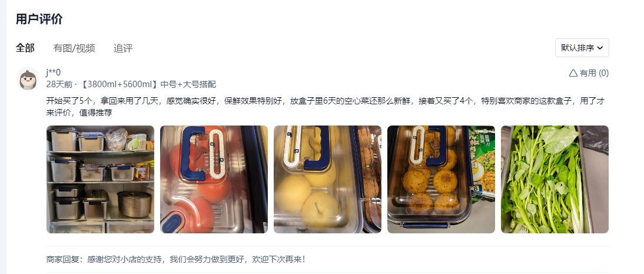The height and width of the screenshot is (274, 644).
Task: Click the 用户评价 section heading
Action: (x=39, y=19)
